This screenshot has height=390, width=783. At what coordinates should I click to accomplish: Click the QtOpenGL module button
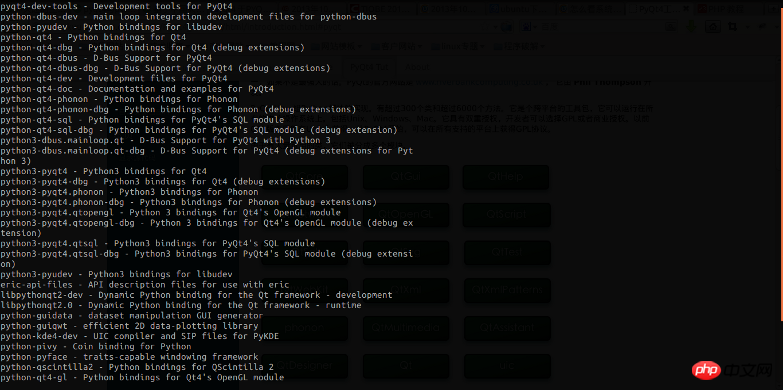pyautogui.click(x=406, y=214)
